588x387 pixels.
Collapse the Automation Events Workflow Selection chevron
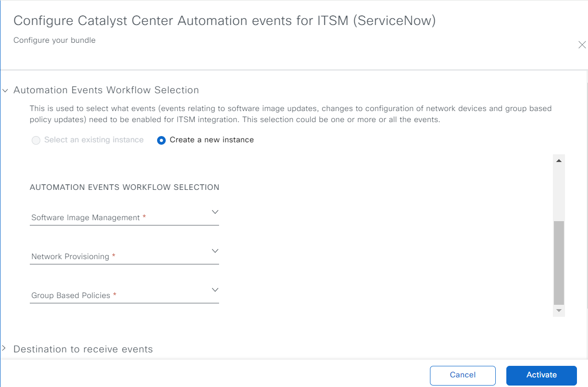(5, 90)
